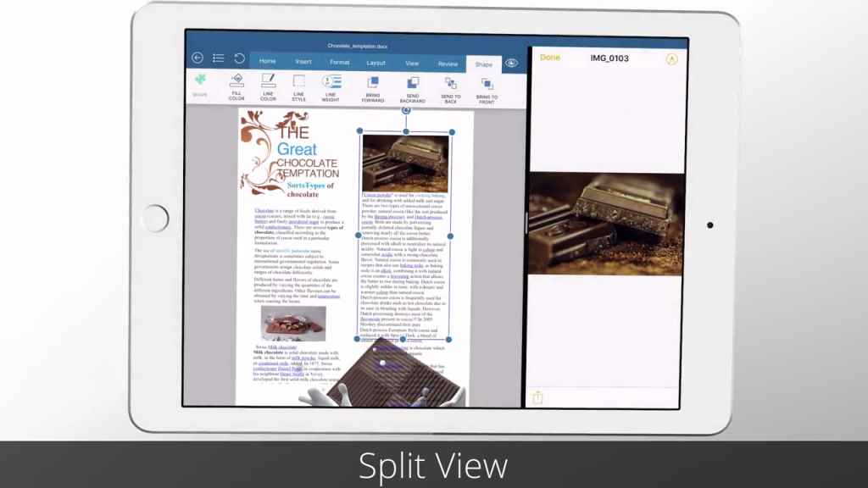
Task: Tap the undo arrow icon
Action: click(x=239, y=58)
